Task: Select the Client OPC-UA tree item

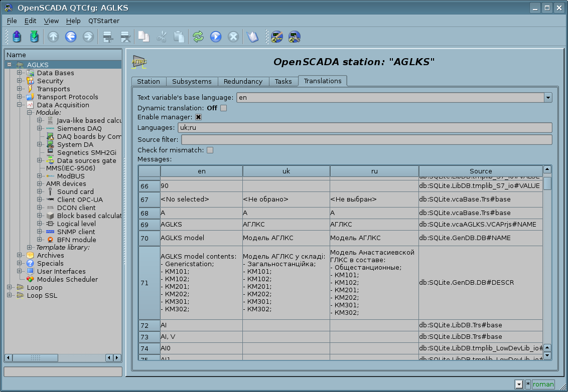Action: (80, 200)
